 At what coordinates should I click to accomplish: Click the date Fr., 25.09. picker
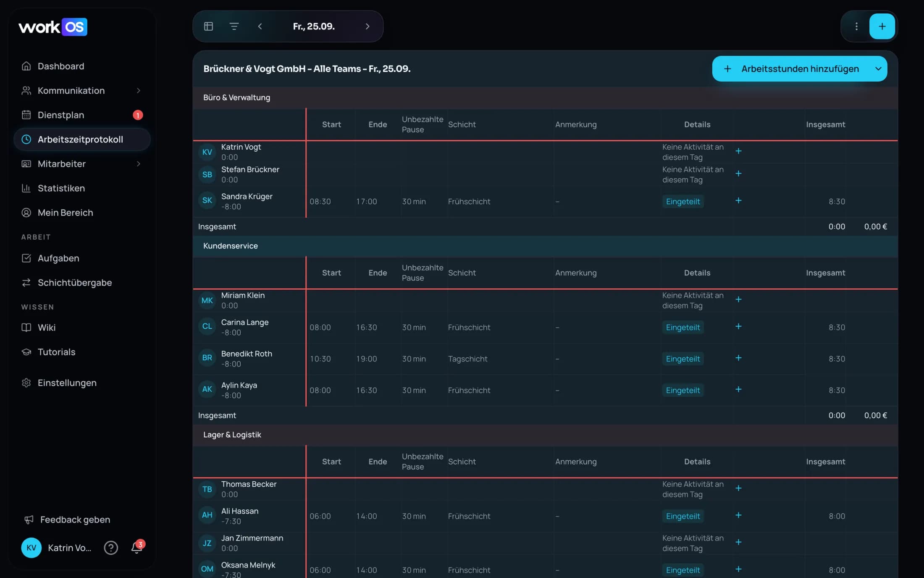pos(314,26)
